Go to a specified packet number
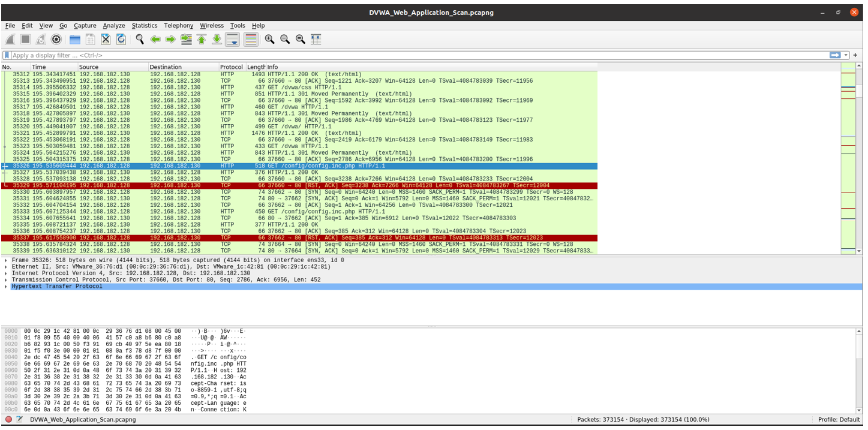The height and width of the screenshot is (430, 868). coord(186,40)
